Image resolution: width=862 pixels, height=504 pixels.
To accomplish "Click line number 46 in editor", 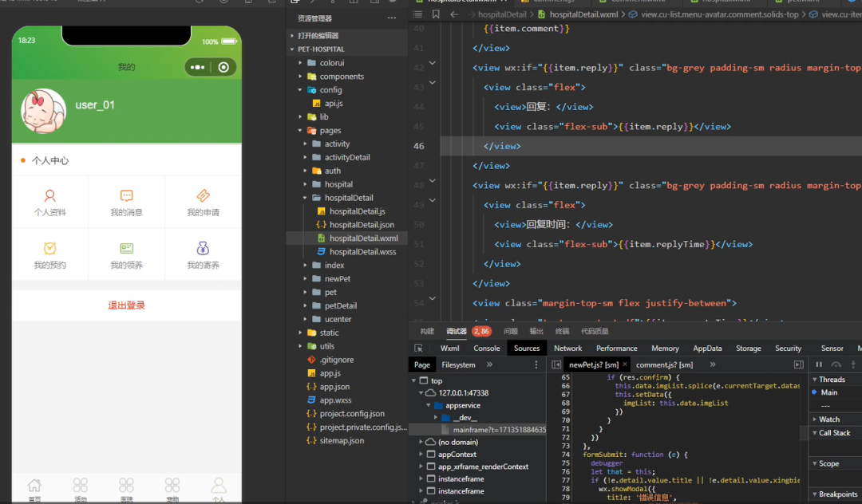I will point(419,146).
